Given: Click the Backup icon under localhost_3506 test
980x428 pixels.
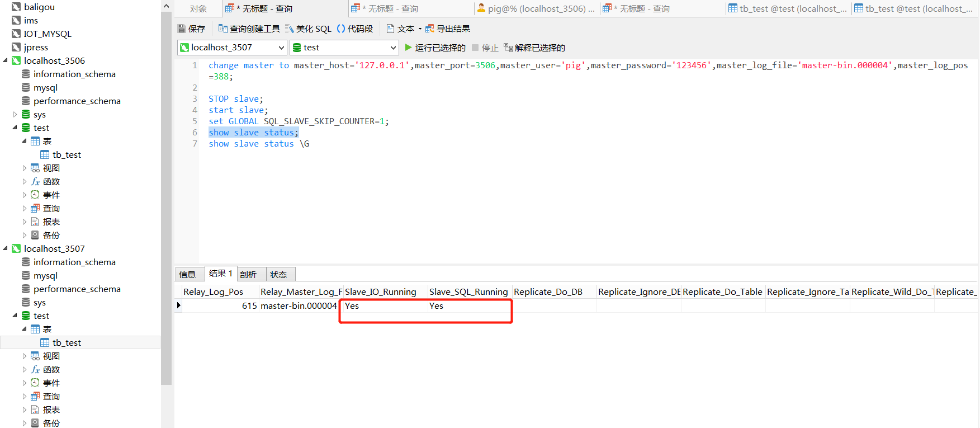Looking at the screenshot, I should coord(35,235).
